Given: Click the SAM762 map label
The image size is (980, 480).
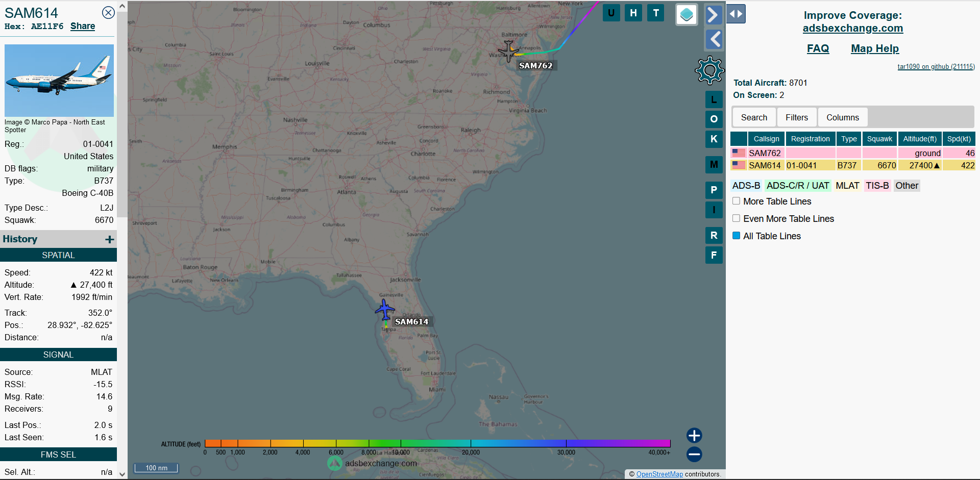Looking at the screenshot, I should pyautogui.click(x=535, y=65).
